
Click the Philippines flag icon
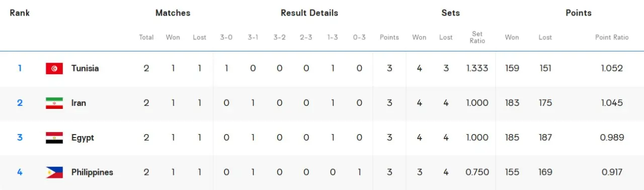(x=54, y=172)
